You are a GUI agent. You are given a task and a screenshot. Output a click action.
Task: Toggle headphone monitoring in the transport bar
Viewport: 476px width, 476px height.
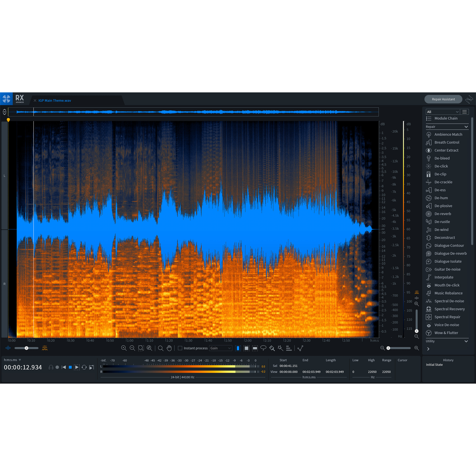pos(51,367)
